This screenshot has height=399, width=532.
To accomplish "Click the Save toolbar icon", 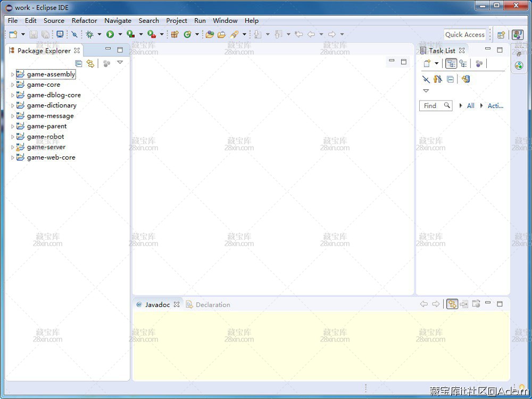I will point(33,34).
